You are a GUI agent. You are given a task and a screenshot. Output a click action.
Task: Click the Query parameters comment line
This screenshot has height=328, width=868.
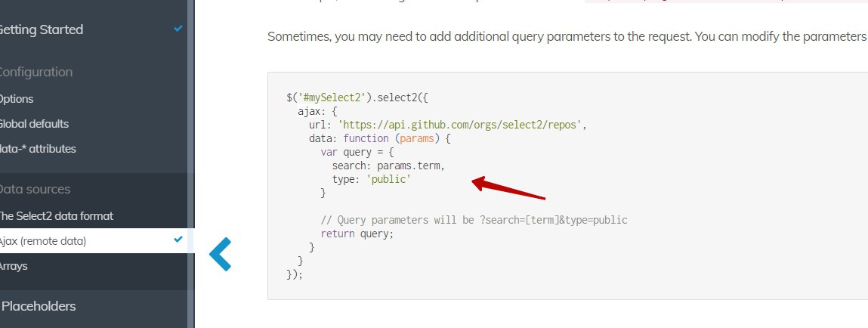coord(474,220)
